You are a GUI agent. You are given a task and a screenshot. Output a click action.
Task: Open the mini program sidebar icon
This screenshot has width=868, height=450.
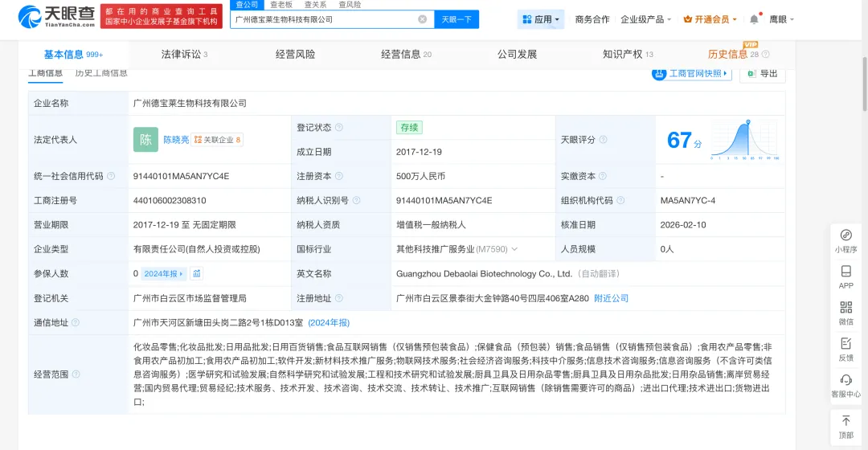(x=845, y=239)
